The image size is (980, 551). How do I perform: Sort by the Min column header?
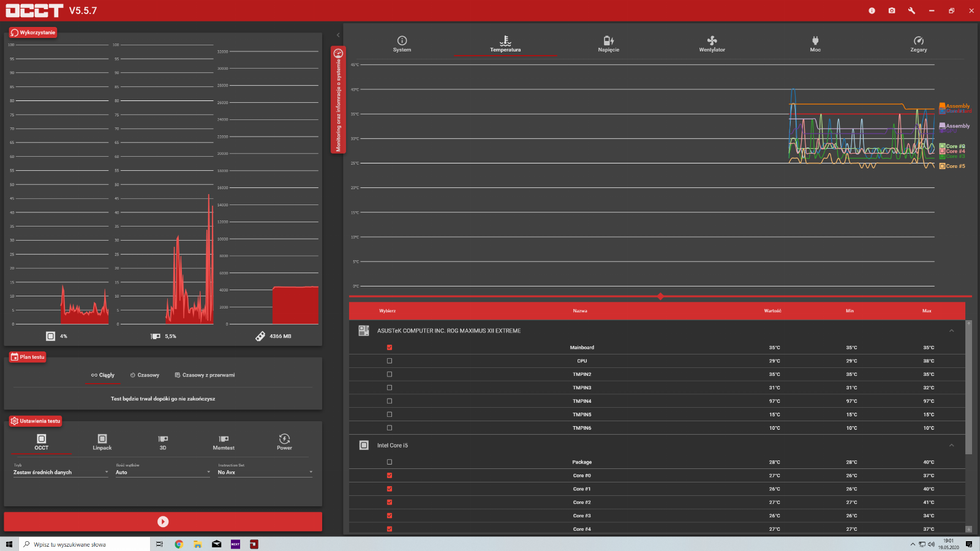[850, 311]
